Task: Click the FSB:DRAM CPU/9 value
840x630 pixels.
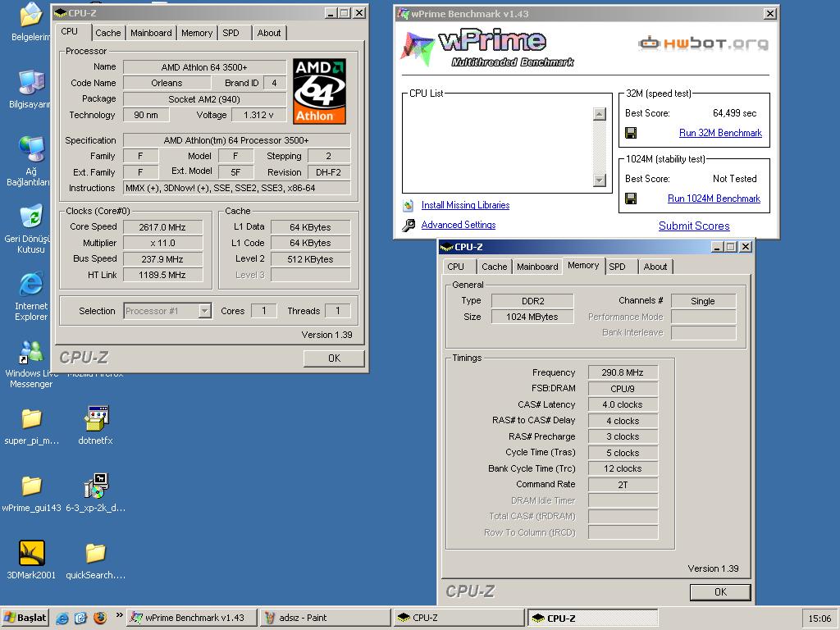Action: [x=623, y=388]
